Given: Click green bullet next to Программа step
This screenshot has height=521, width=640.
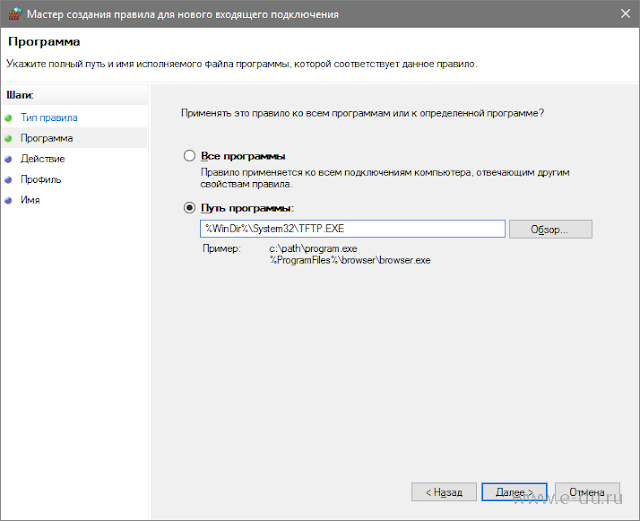Looking at the screenshot, I should 8,138.
